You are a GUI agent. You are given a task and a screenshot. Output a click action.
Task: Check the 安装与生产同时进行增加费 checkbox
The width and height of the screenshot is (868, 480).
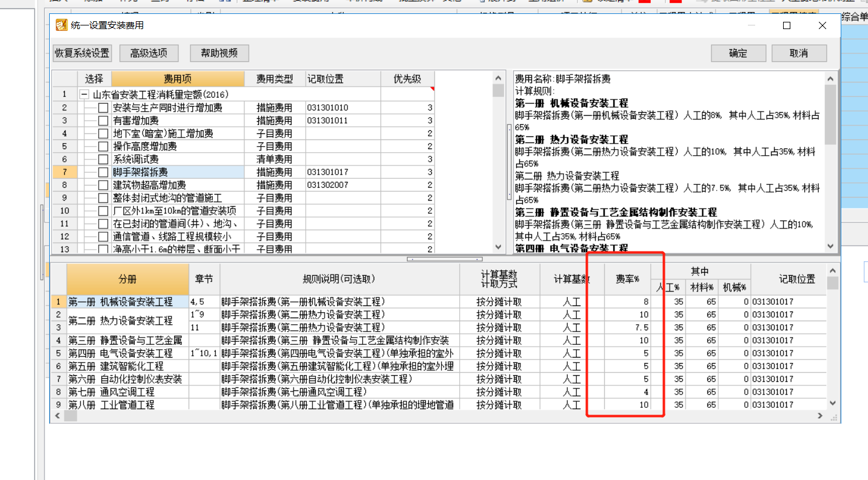tap(103, 108)
